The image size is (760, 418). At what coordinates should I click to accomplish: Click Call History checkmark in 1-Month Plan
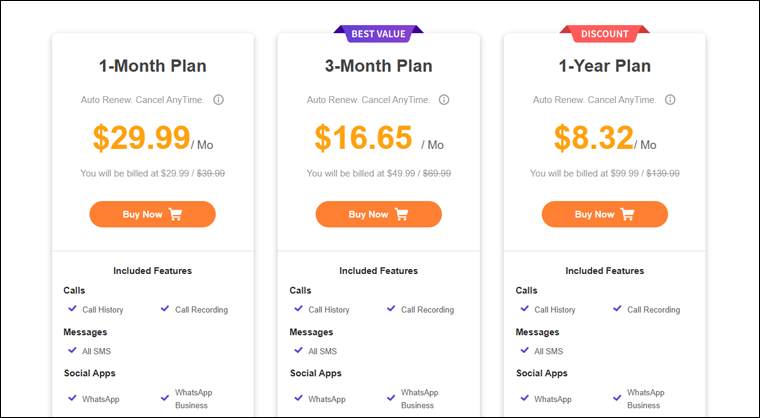(72, 309)
